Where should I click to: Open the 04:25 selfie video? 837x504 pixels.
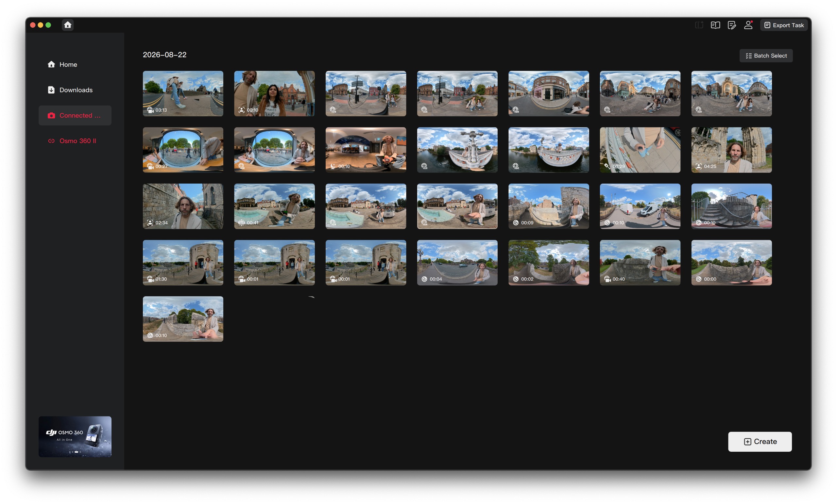point(731,150)
